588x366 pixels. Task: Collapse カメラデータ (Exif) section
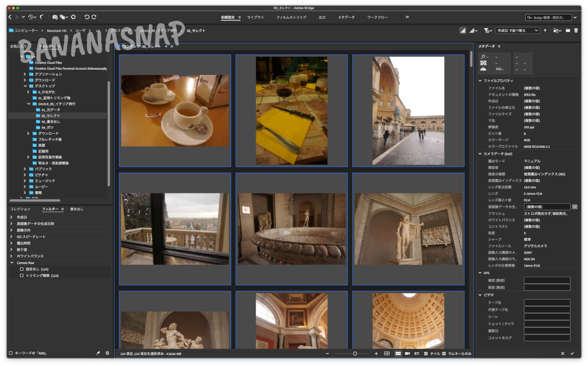coord(480,154)
